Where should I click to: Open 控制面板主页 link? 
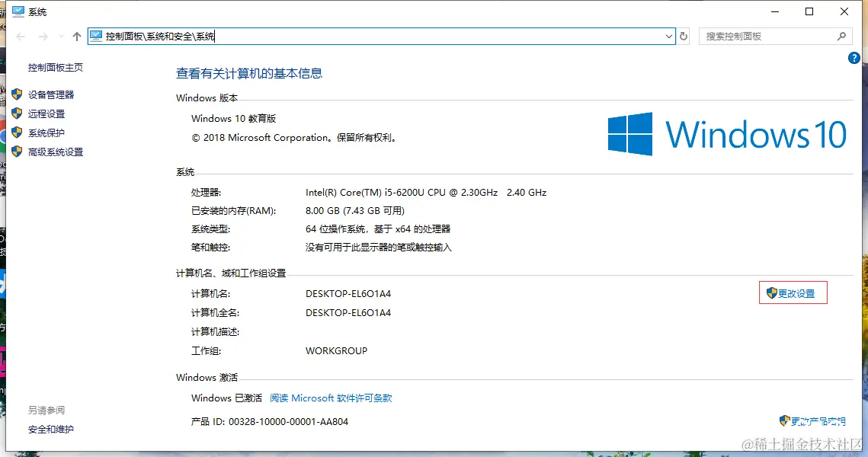[x=56, y=68]
